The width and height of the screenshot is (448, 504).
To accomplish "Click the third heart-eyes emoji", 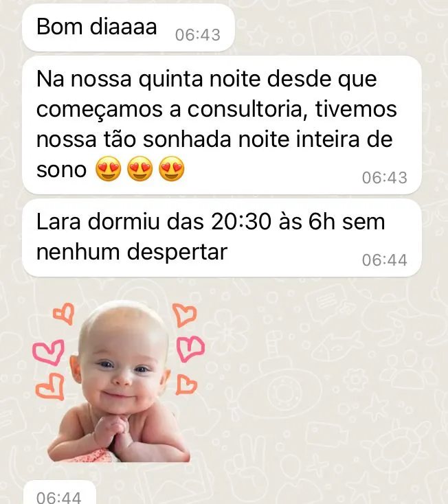I will pos(171,169).
